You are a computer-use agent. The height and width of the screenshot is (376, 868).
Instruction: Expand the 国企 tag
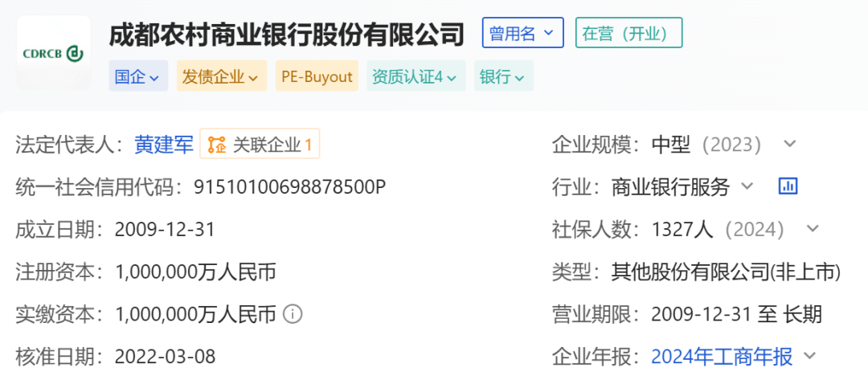[138, 77]
